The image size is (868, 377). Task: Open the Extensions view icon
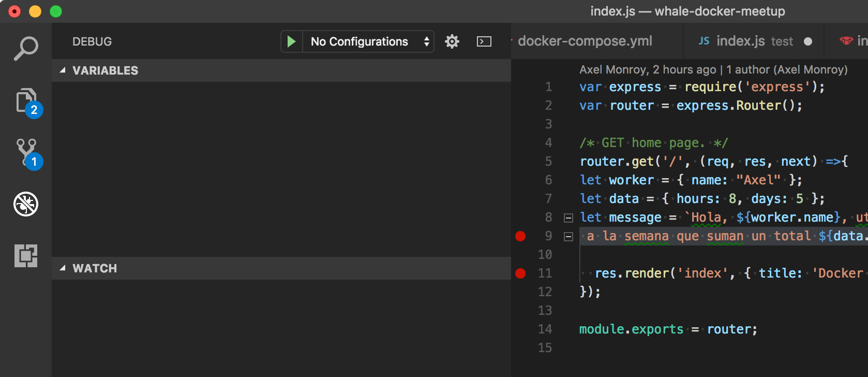26,256
